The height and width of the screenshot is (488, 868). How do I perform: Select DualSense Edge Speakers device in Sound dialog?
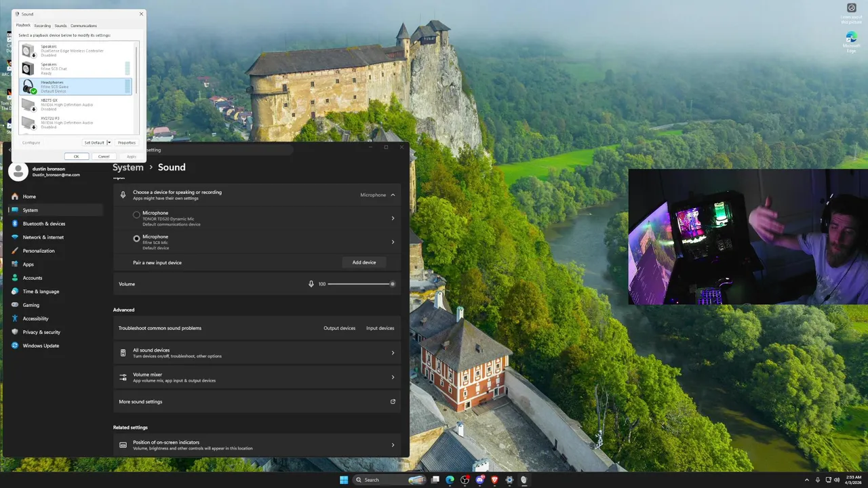[x=75, y=51]
